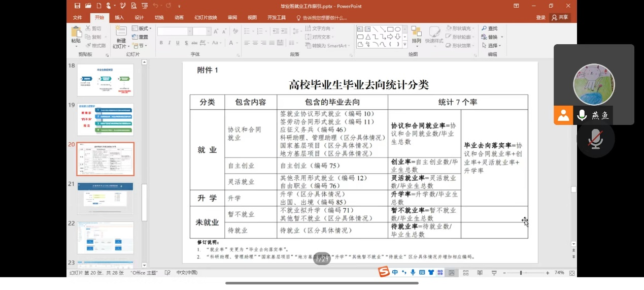Open the 排列 arrange tool

[416, 34]
